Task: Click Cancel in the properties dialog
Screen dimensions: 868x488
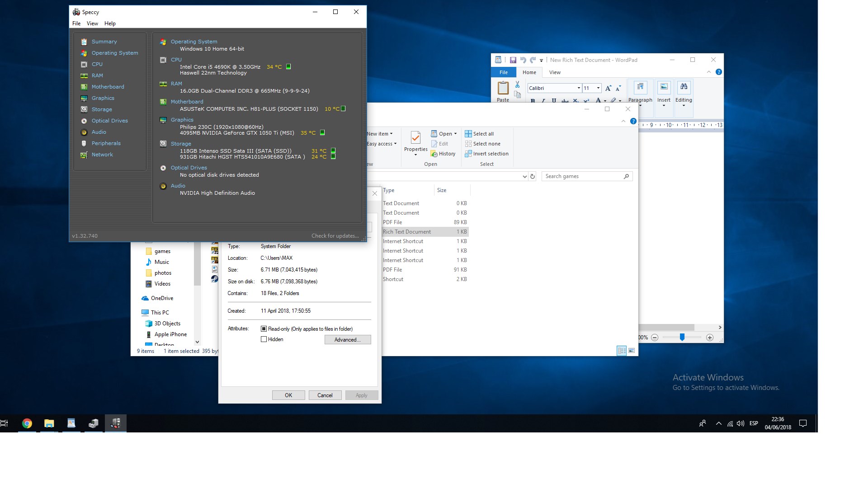Action: (x=325, y=395)
